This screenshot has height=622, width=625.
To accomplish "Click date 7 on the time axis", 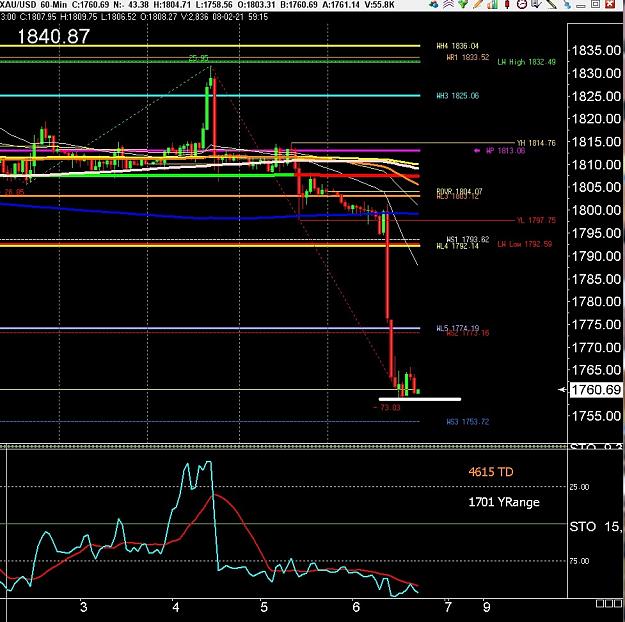I will (448, 607).
